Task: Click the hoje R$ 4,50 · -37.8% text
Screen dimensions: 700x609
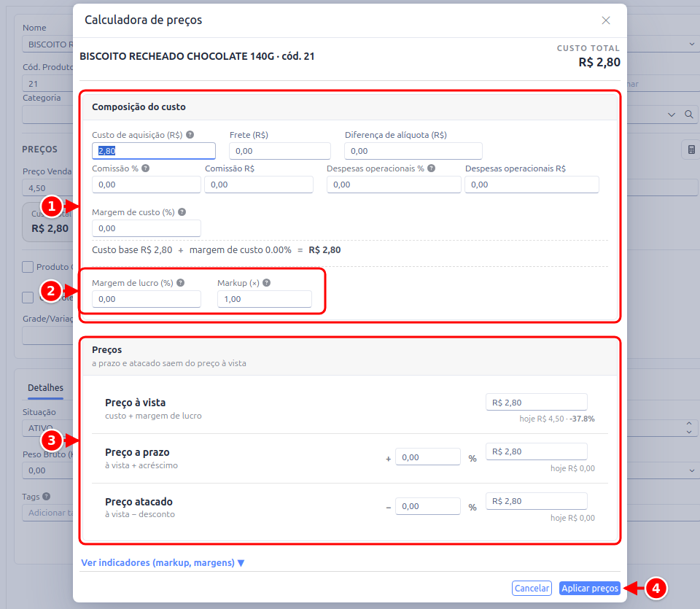Action: pos(556,419)
